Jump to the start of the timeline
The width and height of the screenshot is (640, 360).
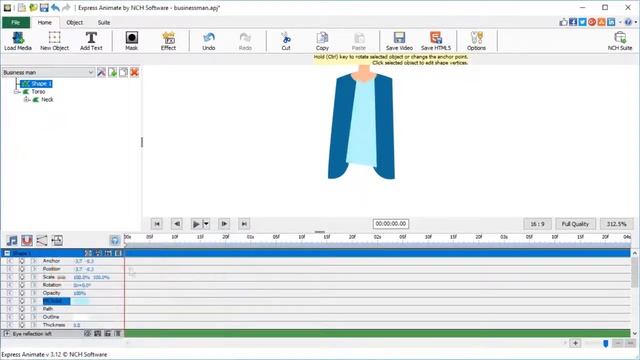pyautogui.click(x=157, y=224)
